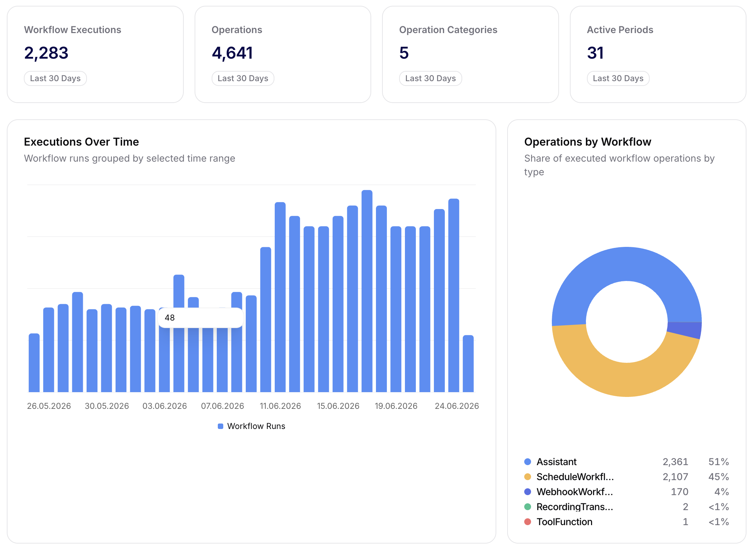Click the WebhookWorkflow count 170
Image resolution: width=756 pixels, height=549 pixels.
point(680,492)
